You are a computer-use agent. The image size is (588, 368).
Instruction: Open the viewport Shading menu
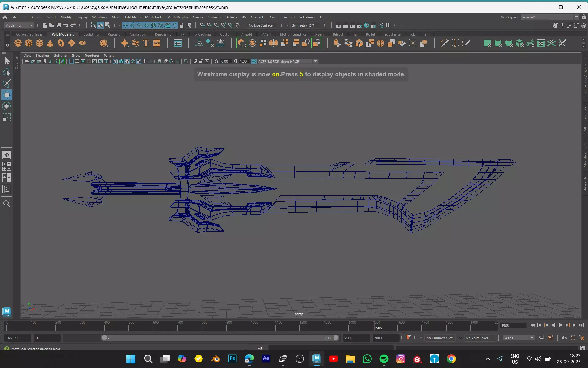[x=42, y=56]
